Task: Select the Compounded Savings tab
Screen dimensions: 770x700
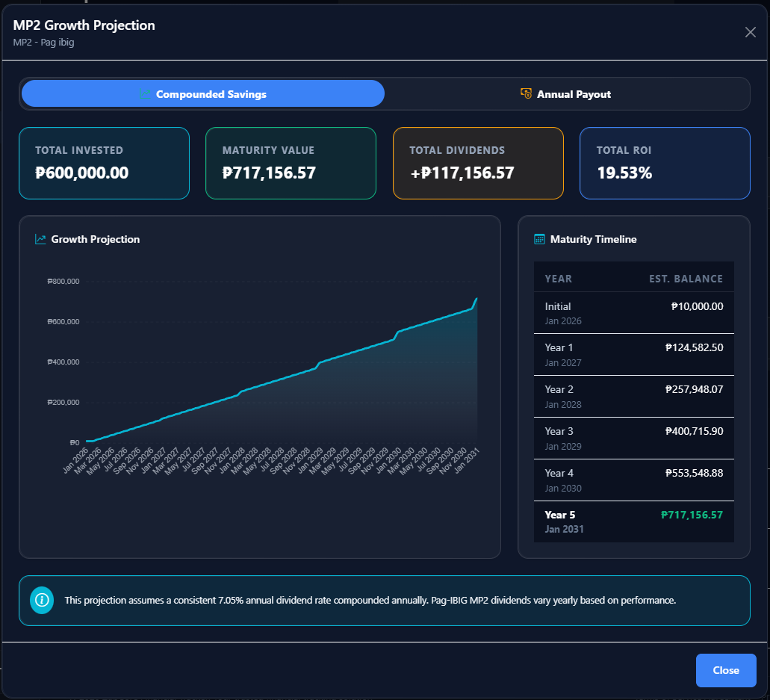Action: click(203, 93)
